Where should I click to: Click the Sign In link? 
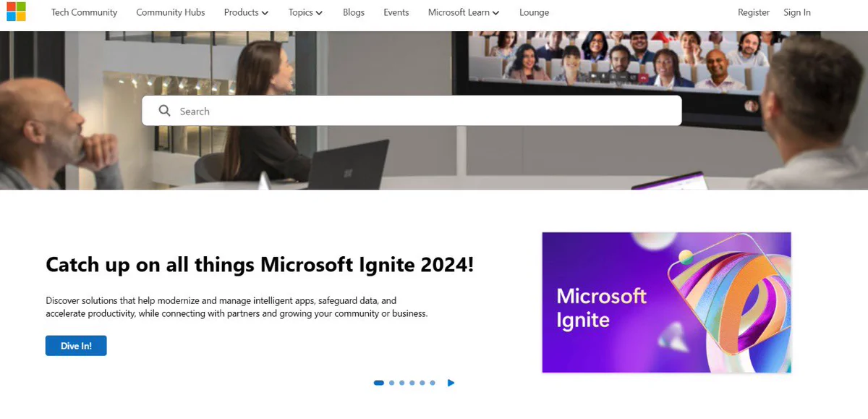[797, 12]
